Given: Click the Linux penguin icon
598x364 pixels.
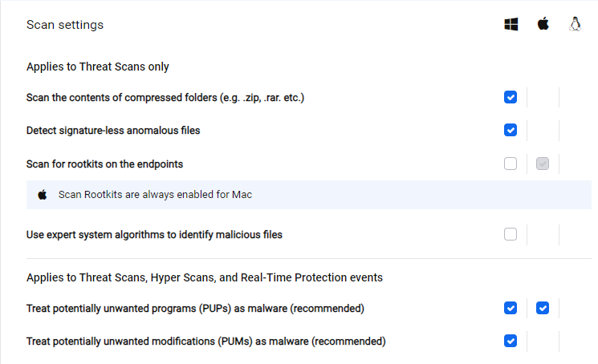Looking at the screenshot, I should tap(575, 24).
